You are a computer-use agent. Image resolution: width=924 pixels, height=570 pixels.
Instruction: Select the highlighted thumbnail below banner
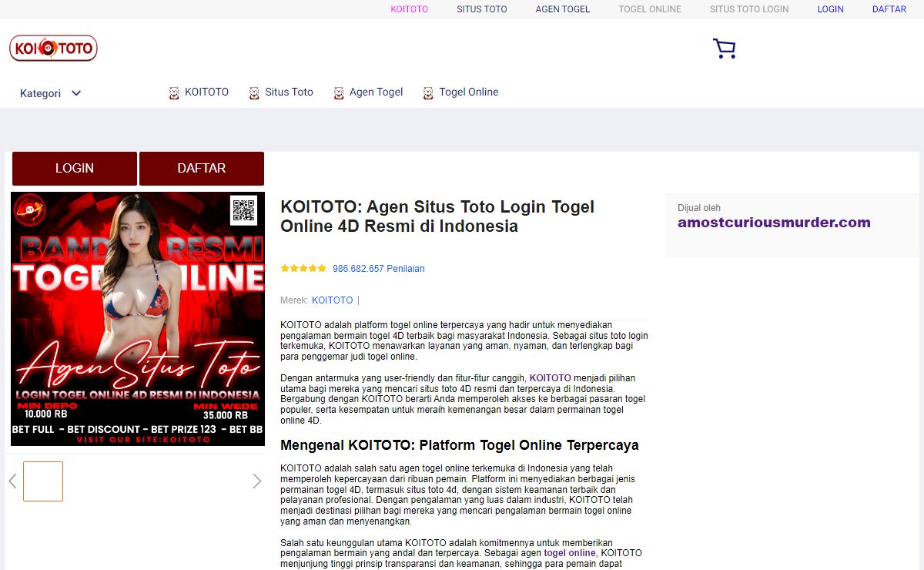[x=43, y=481]
